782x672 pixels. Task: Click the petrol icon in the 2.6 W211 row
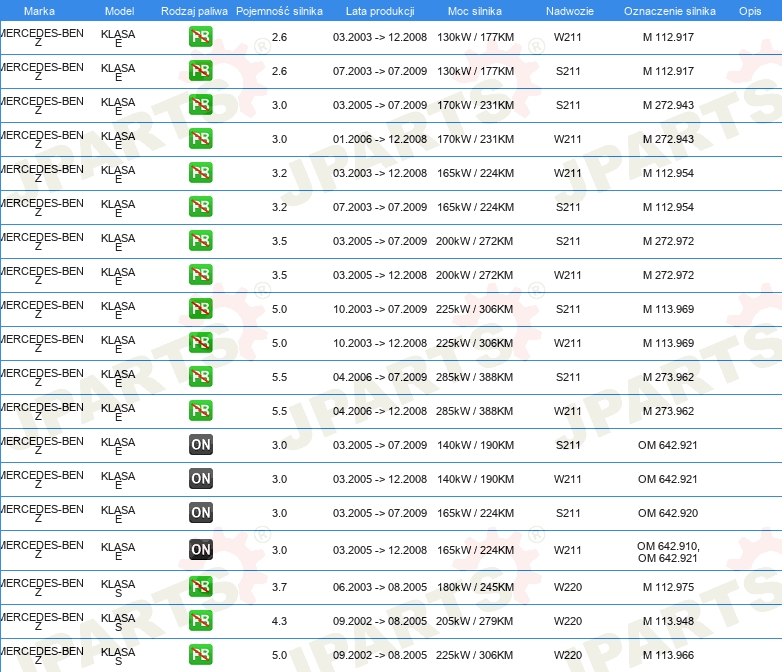tap(200, 37)
